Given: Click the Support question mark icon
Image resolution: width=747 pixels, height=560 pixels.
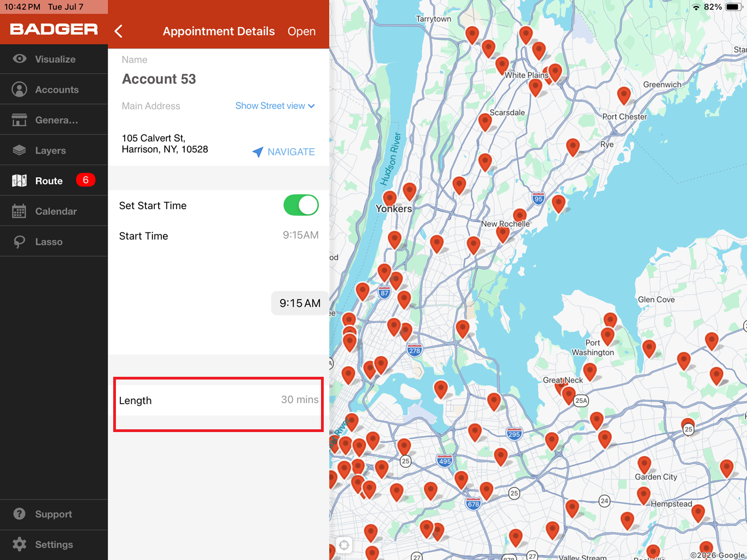Looking at the screenshot, I should 20,514.
